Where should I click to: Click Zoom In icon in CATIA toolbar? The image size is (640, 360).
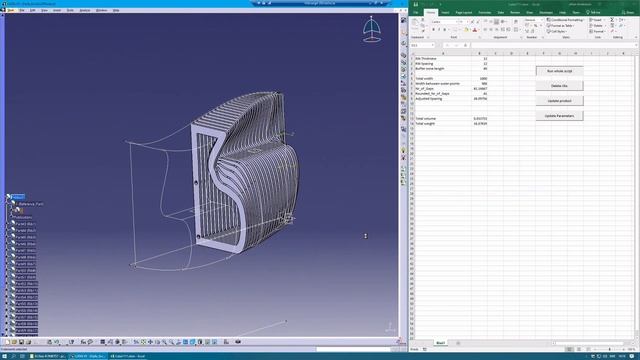[164, 342]
